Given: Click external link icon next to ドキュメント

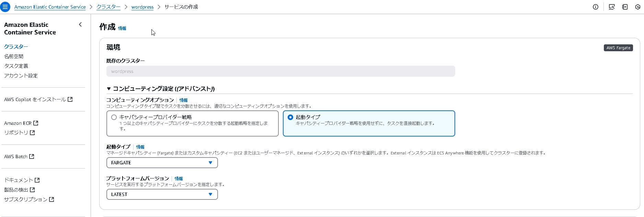Looking at the screenshot, I should pyautogui.click(x=37, y=180).
